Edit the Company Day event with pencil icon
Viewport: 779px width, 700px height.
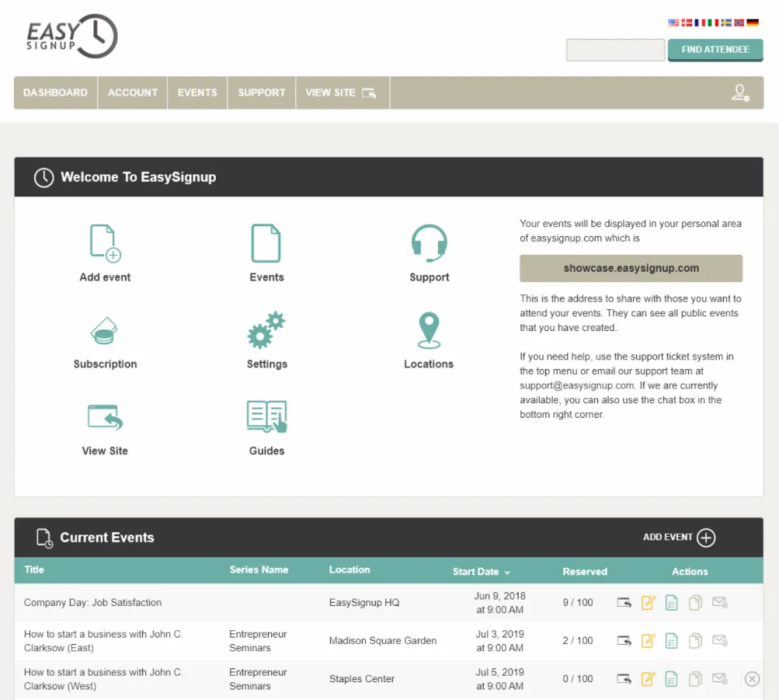click(648, 603)
